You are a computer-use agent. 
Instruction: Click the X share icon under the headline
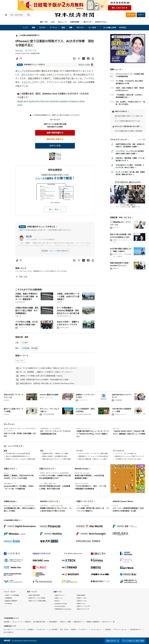[x=83, y=59]
